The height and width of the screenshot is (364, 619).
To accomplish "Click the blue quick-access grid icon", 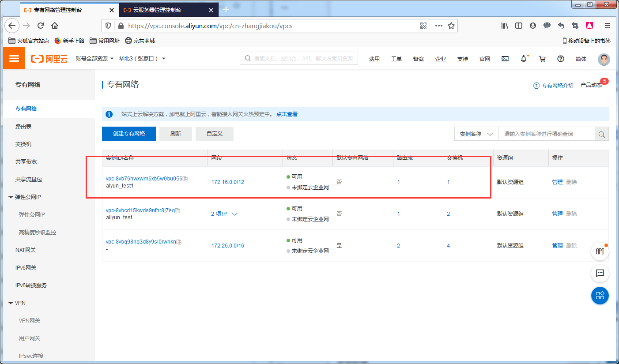I will (x=600, y=296).
